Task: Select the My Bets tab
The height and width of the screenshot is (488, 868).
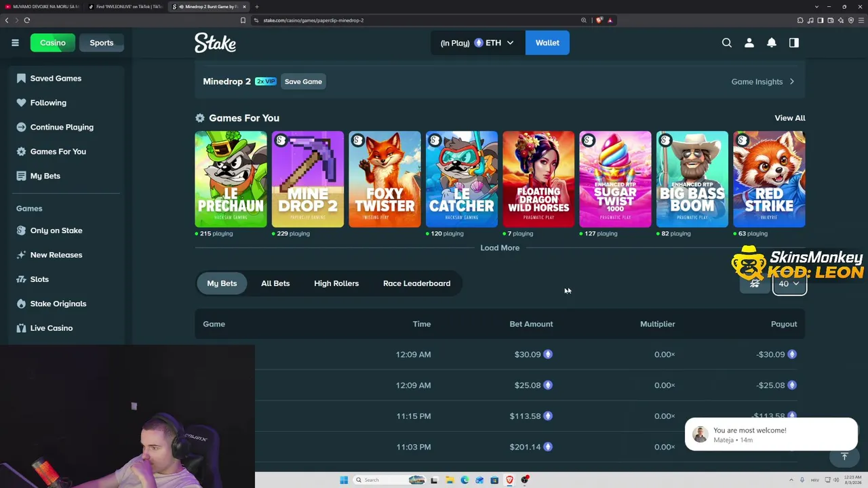Action: pos(222,283)
